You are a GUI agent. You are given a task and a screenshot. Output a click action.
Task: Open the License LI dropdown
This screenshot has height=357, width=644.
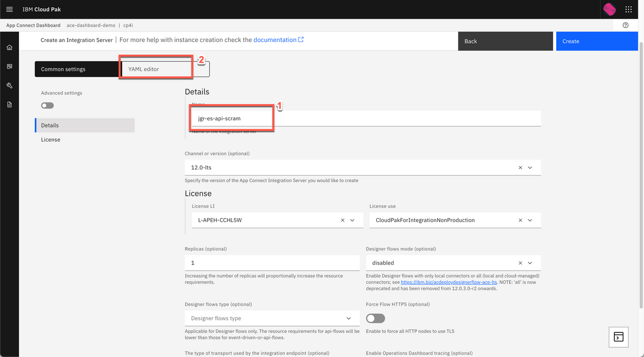[x=352, y=220]
